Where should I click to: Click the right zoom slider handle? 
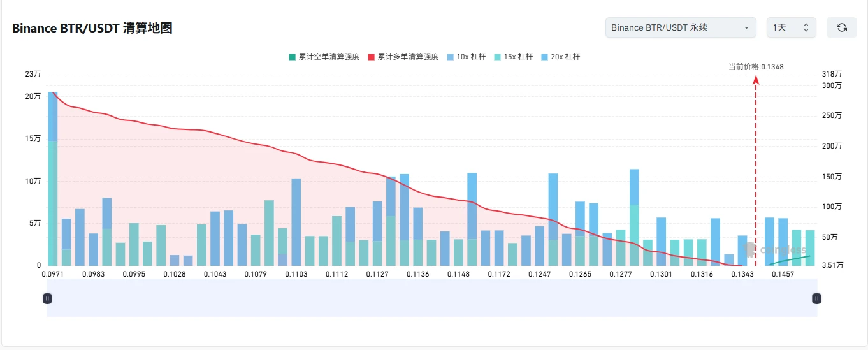click(817, 298)
